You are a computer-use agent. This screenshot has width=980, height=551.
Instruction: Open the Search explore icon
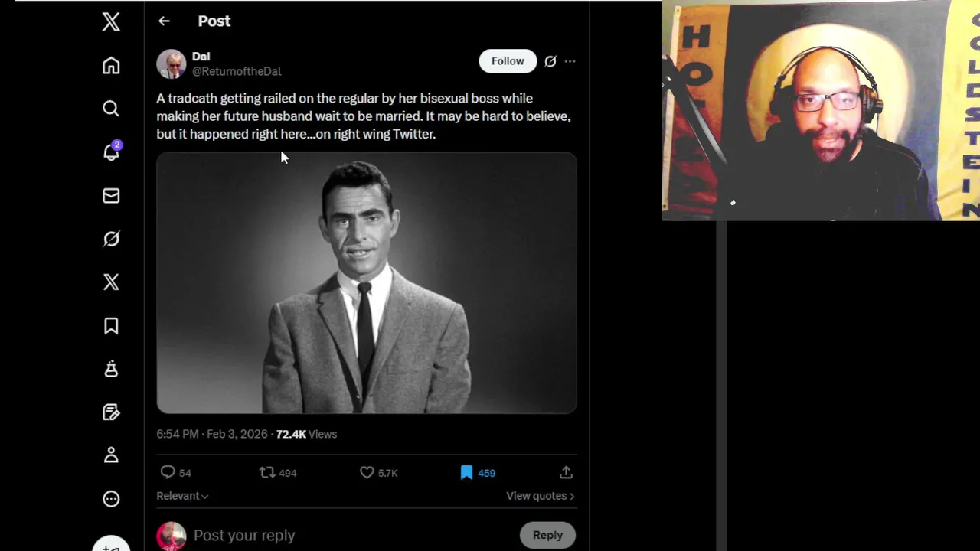(x=111, y=109)
